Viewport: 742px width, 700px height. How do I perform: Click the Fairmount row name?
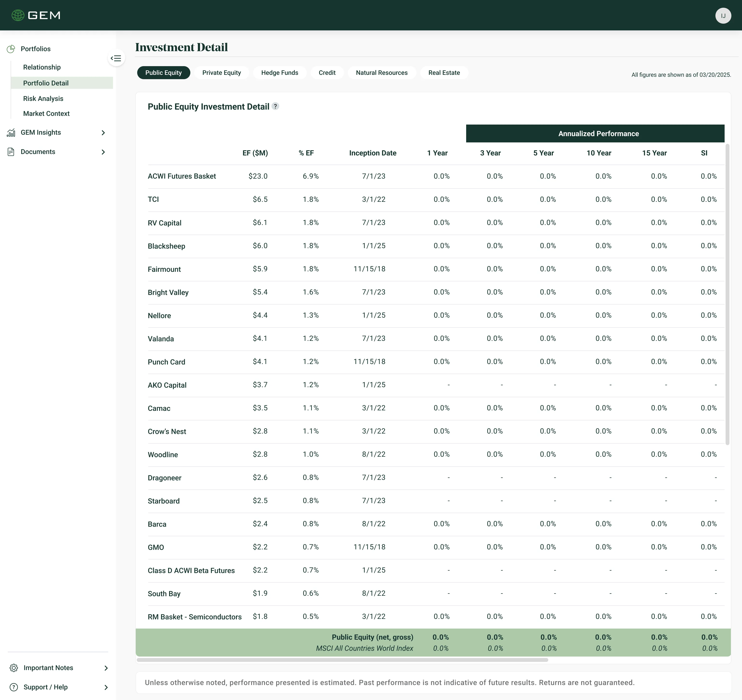pos(164,269)
